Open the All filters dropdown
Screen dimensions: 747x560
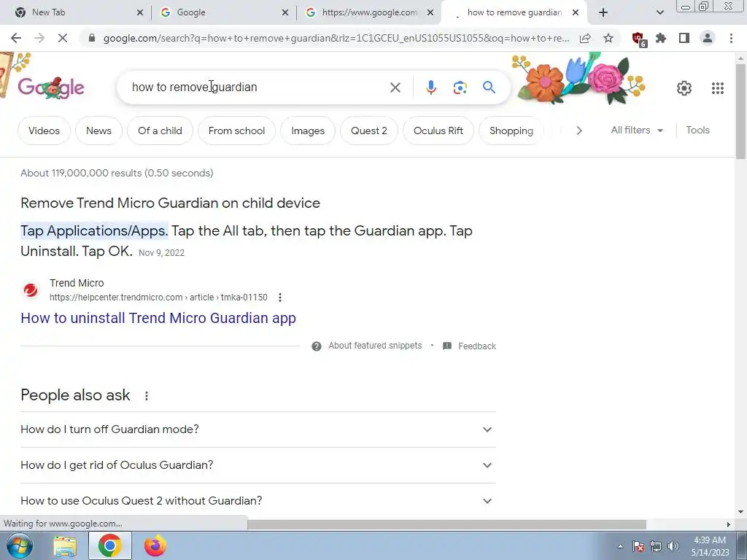pyautogui.click(x=637, y=130)
